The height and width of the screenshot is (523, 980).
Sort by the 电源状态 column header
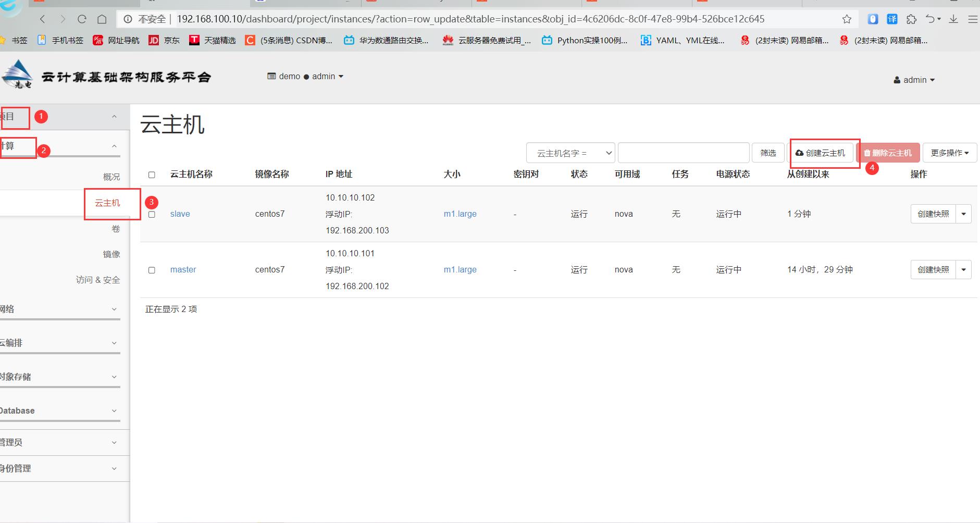tap(733, 175)
